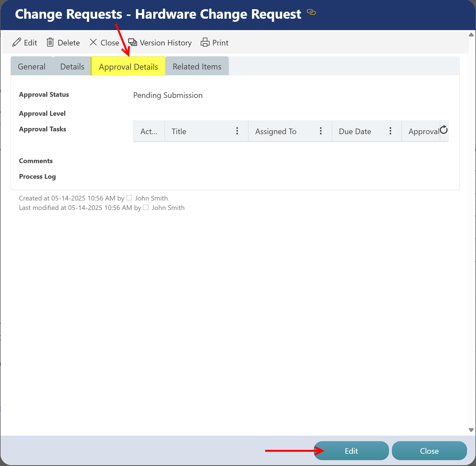The width and height of the screenshot is (476, 466).
Task: Open the Assigned To column options menu
Action: click(321, 131)
